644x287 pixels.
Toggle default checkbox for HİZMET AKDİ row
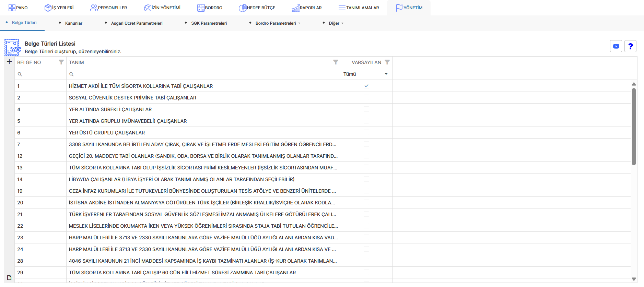[366, 86]
